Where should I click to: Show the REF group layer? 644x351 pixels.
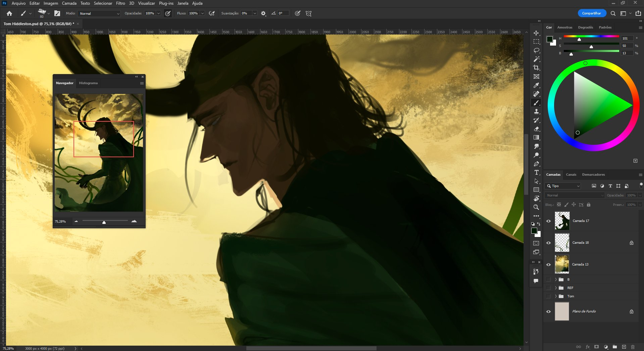click(548, 288)
